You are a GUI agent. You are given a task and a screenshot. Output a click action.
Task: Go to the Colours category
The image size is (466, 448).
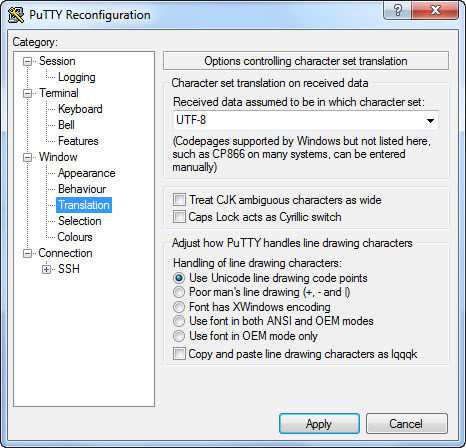coord(75,237)
